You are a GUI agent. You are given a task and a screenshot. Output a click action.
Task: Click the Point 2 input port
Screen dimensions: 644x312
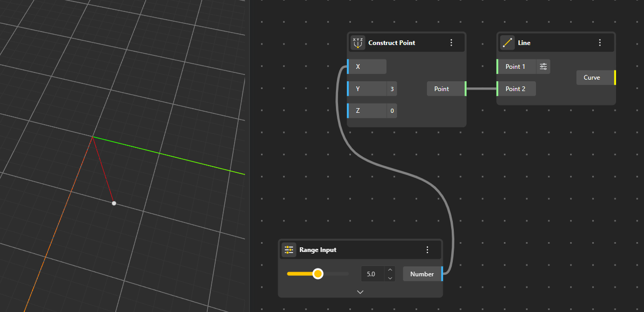497,89
